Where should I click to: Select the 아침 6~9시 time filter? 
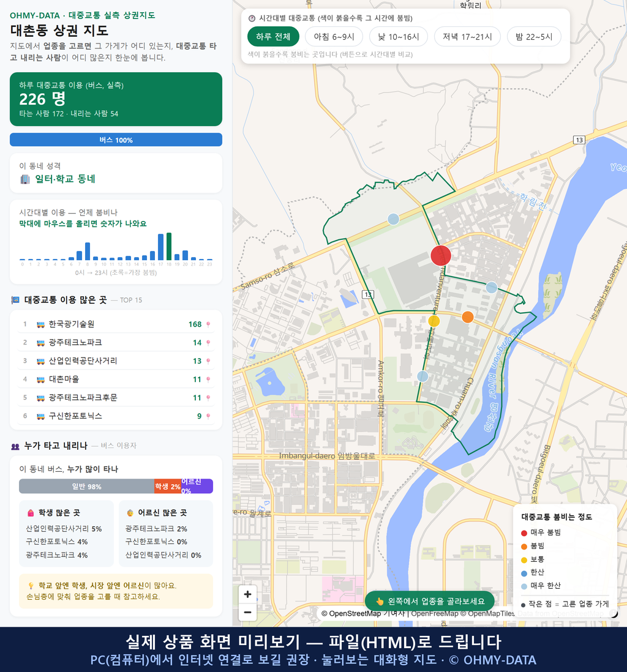(334, 37)
